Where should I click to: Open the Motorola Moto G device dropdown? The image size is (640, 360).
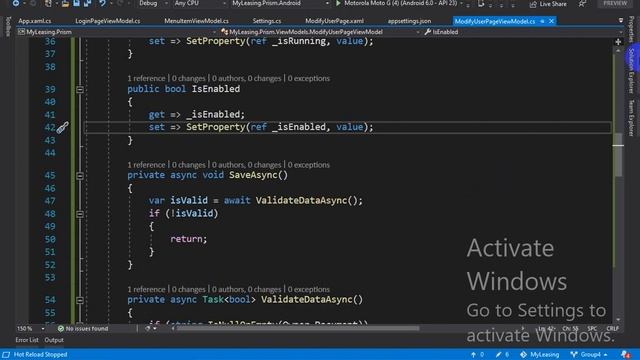pos(403,3)
